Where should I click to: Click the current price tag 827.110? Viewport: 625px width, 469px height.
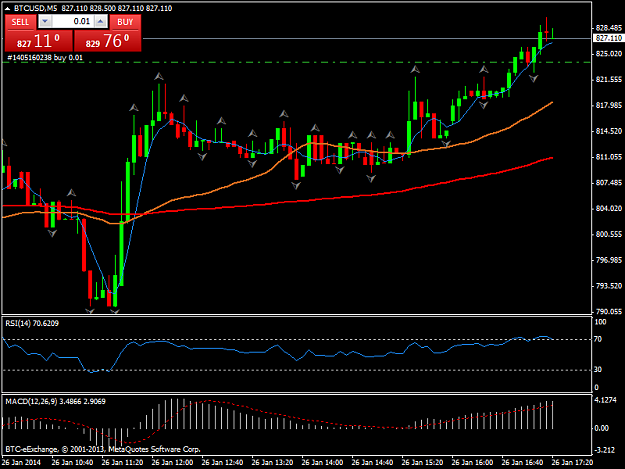(608, 38)
